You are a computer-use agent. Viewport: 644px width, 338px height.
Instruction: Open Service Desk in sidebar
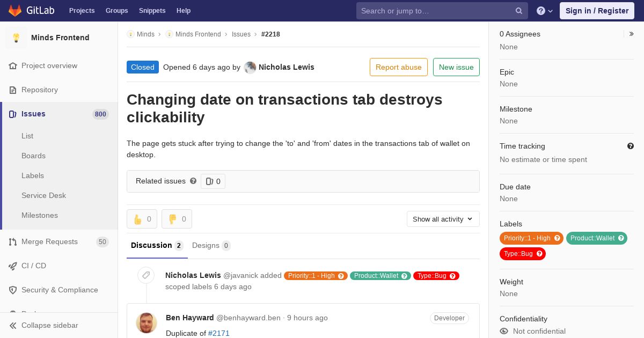click(43, 195)
